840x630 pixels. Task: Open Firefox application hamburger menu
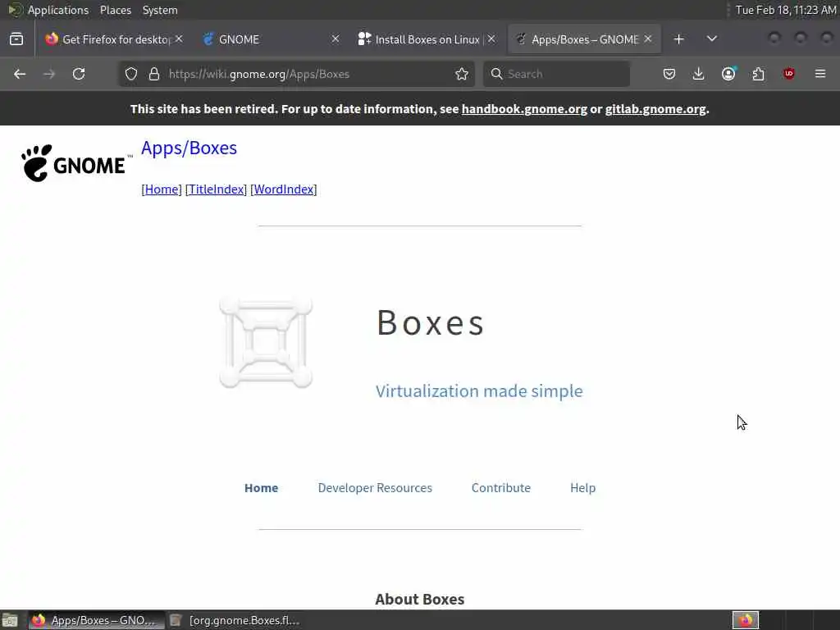coord(820,74)
